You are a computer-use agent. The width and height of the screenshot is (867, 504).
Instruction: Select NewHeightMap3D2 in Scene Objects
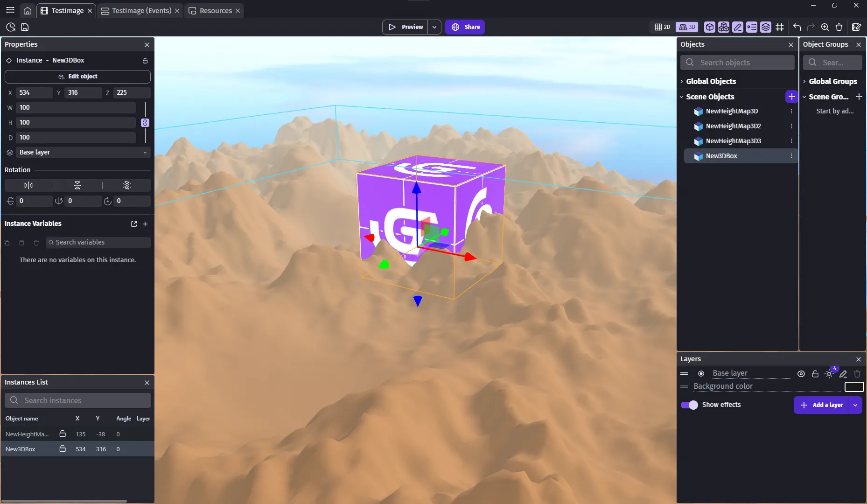tap(734, 126)
